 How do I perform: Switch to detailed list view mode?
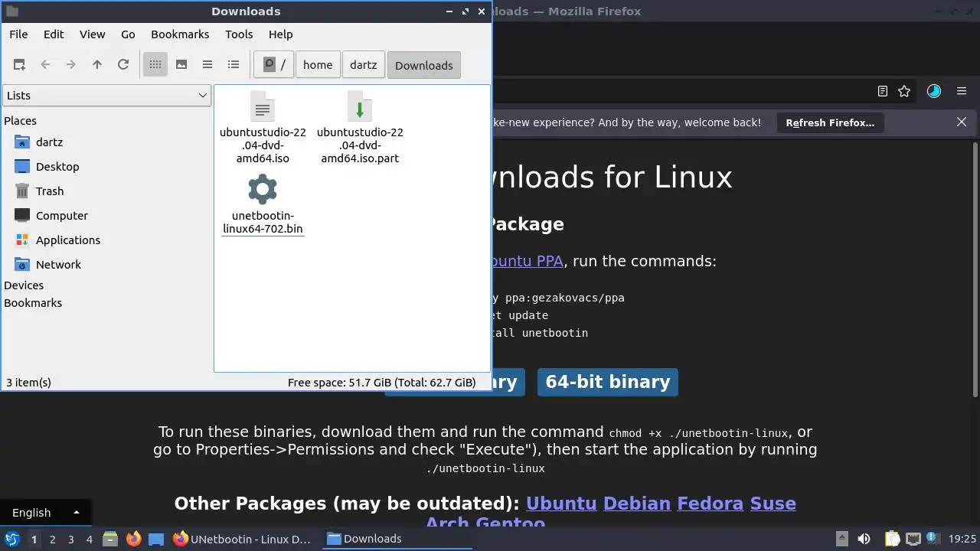click(x=234, y=65)
